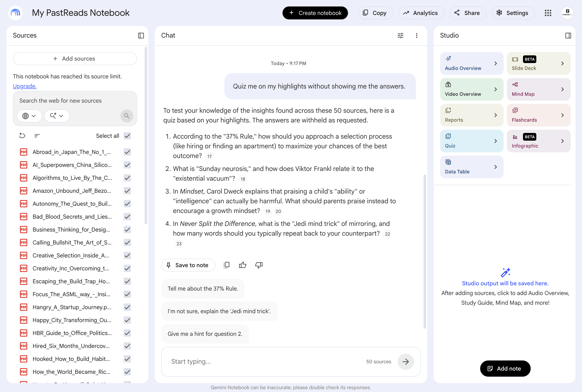The width and height of the screenshot is (582, 392).
Task: Give thumbs up to response
Action: 242,265
